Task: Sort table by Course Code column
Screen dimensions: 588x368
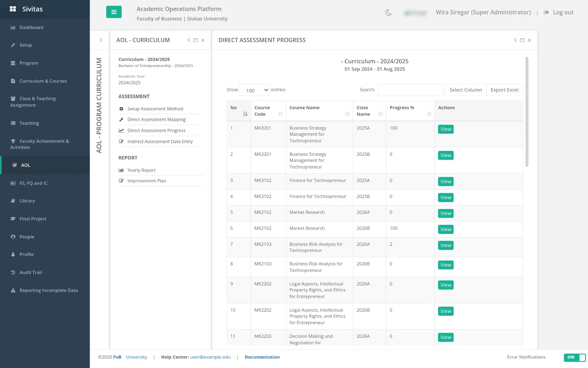Action: [x=268, y=111]
